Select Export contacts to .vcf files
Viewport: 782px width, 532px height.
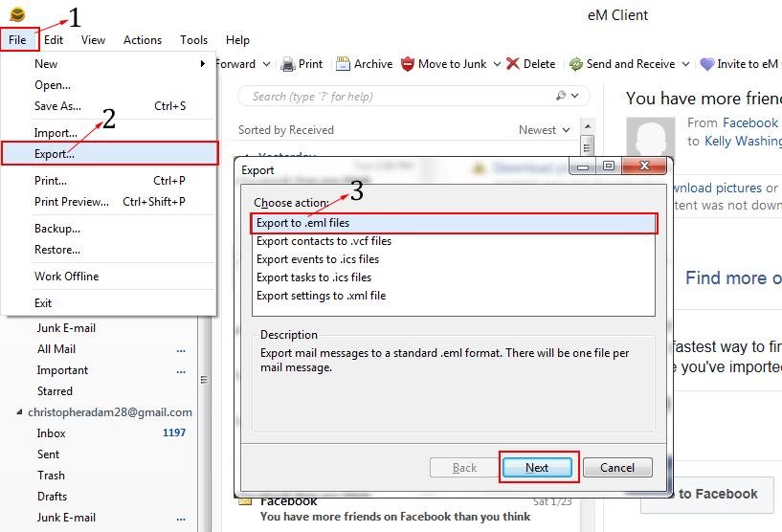454,241
